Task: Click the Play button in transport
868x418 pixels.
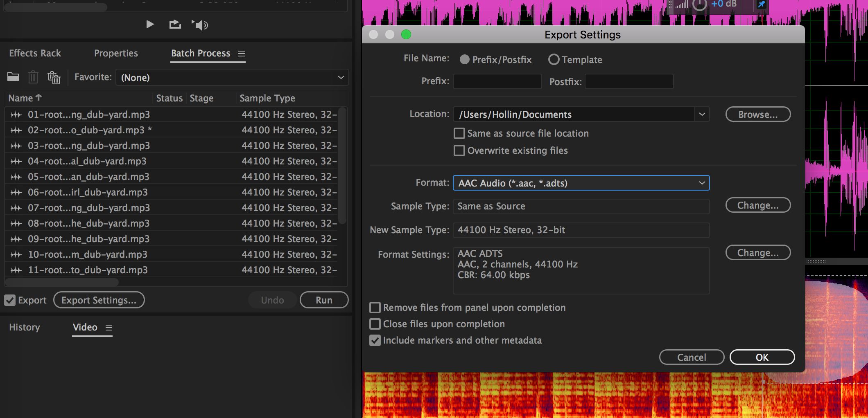Action: [x=150, y=25]
